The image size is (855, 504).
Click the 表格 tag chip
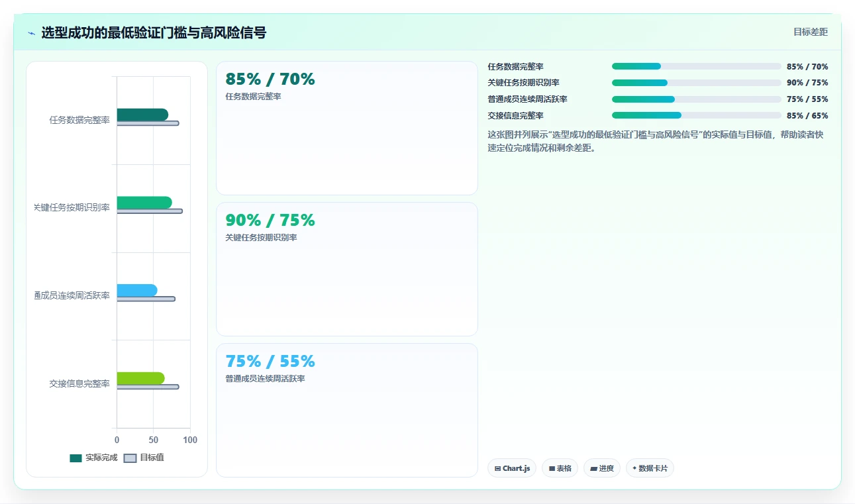[560, 468]
